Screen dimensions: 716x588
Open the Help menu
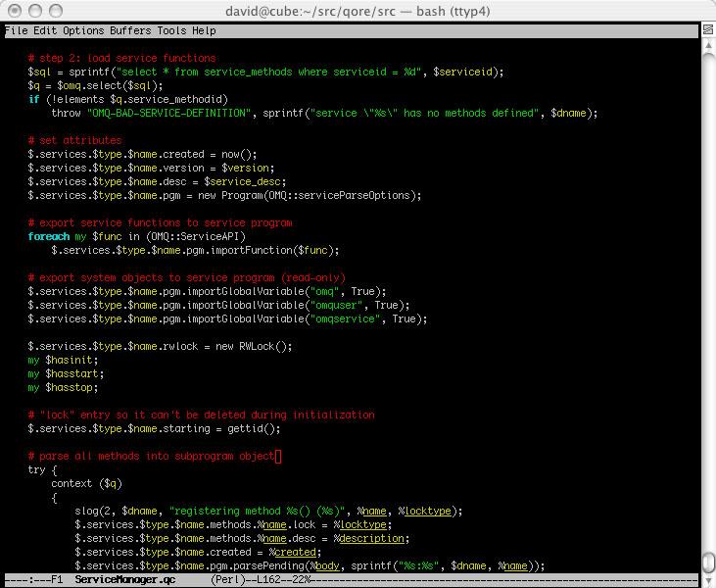click(x=204, y=30)
